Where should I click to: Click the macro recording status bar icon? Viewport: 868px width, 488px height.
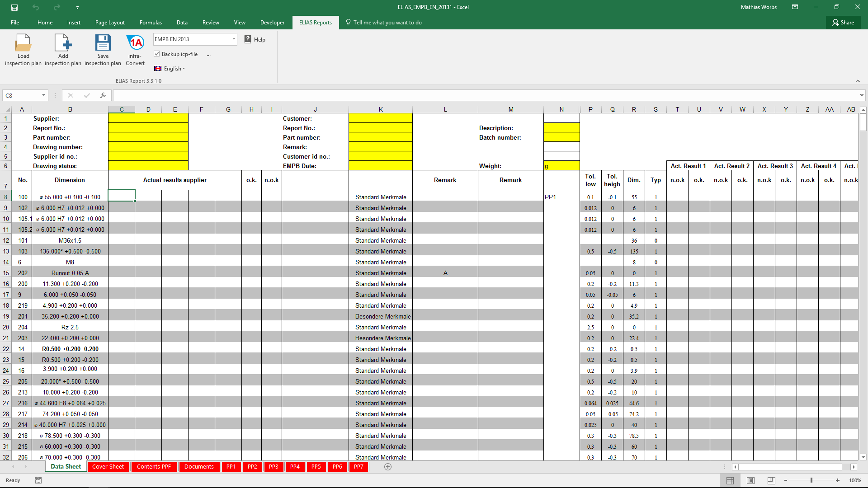click(38, 480)
